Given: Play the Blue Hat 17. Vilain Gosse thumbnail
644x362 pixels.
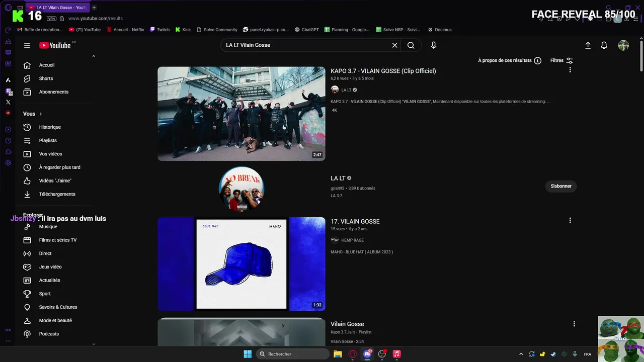Looking at the screenshot, I should coord(242,264).
